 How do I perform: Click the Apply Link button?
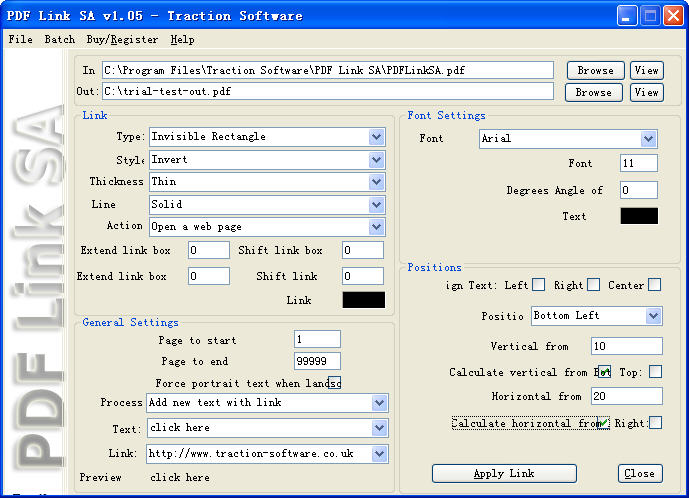pos(503,473)
